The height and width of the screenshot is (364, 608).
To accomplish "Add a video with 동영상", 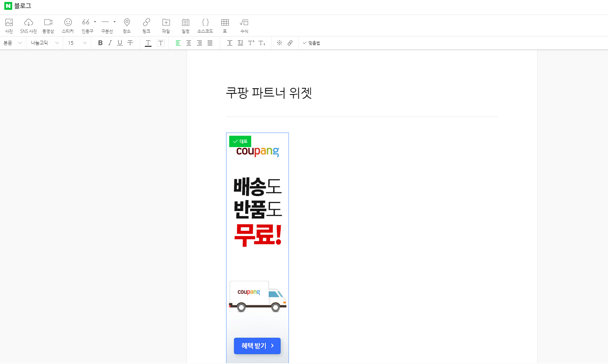I will (48, 26).
